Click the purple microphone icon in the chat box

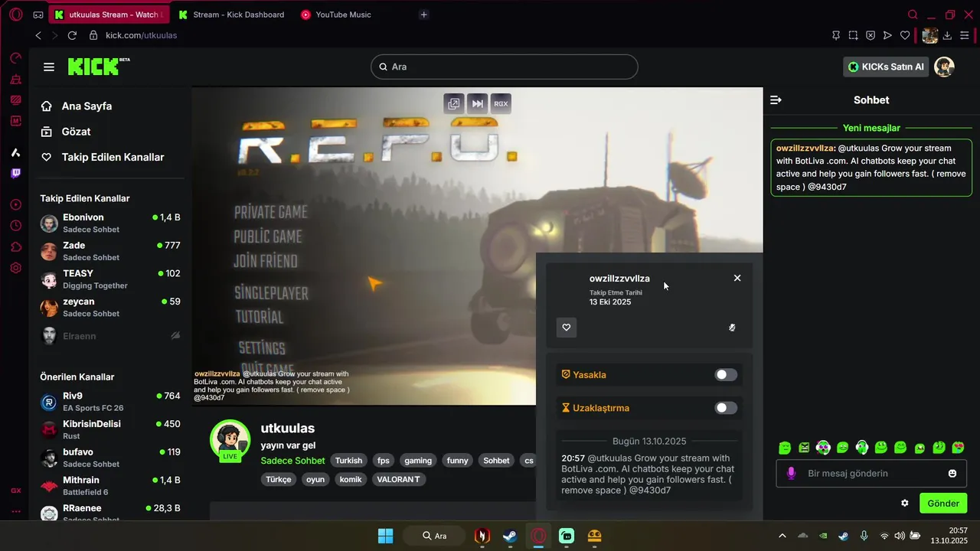(x=792, y=474)
